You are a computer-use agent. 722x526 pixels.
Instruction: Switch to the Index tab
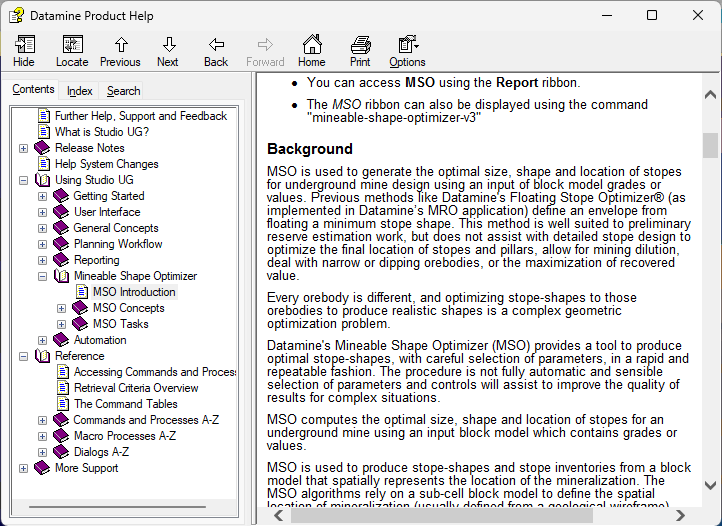80,91
